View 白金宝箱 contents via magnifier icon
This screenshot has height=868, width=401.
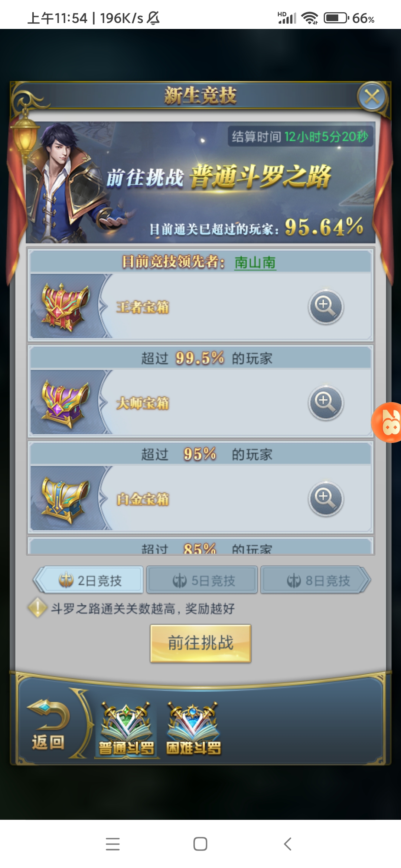(x=326, y=499)
